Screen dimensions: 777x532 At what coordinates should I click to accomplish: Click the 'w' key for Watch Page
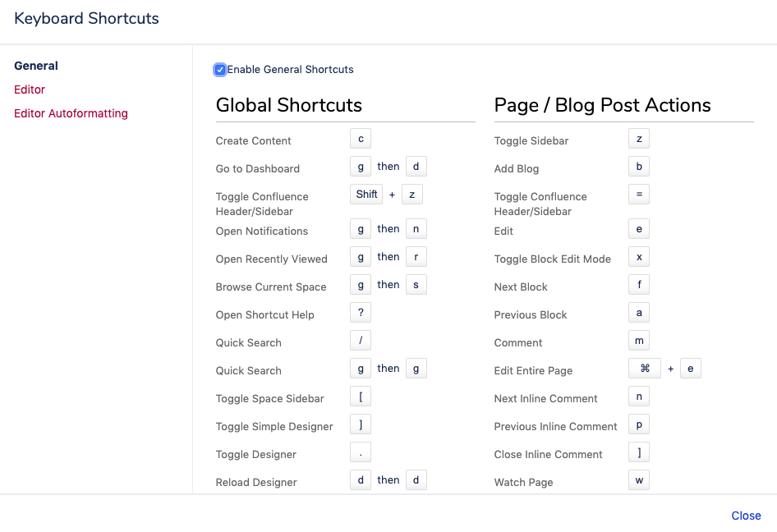[x=639, y=480]
